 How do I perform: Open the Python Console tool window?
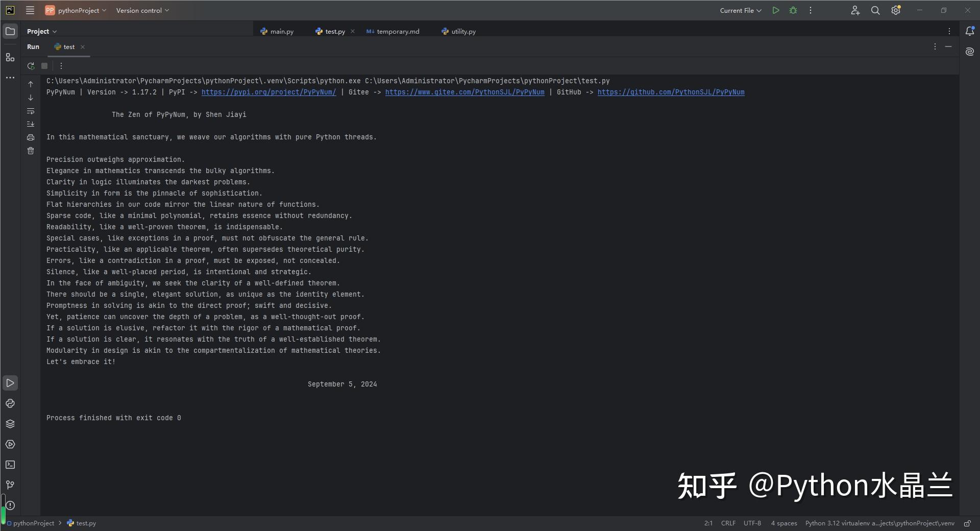click(x=10, y=403)
